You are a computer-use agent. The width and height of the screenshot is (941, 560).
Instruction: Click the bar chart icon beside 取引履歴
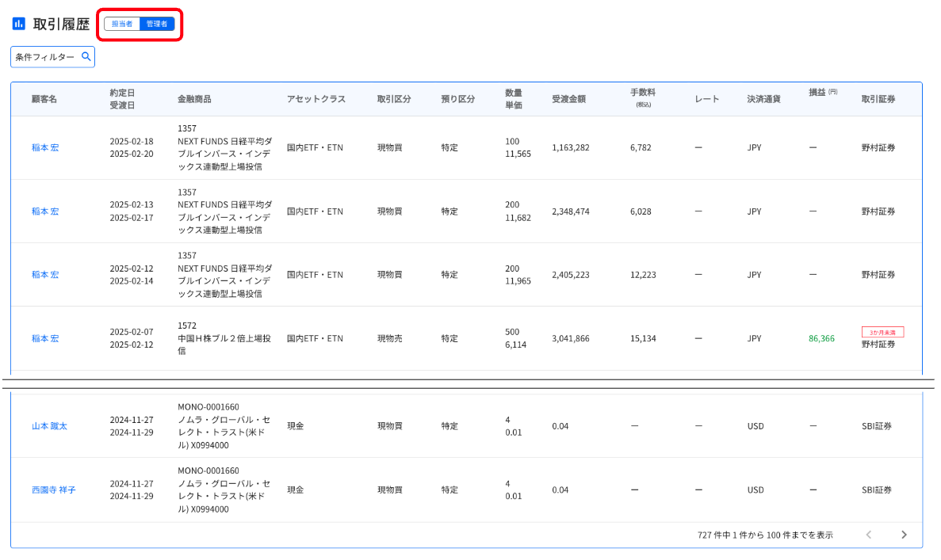pyautogui.click(x=18, y=24)
